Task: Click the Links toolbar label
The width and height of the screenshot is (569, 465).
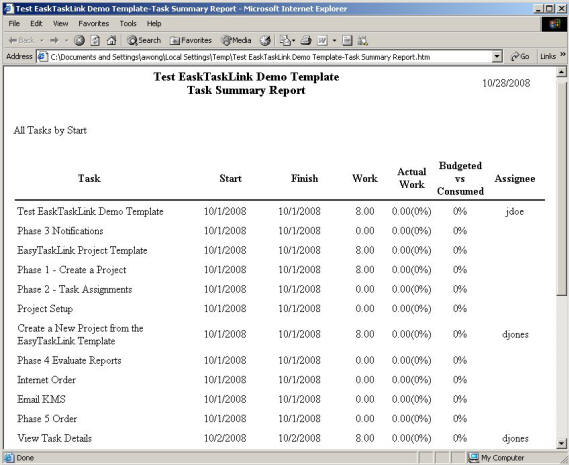Action: 548,56
